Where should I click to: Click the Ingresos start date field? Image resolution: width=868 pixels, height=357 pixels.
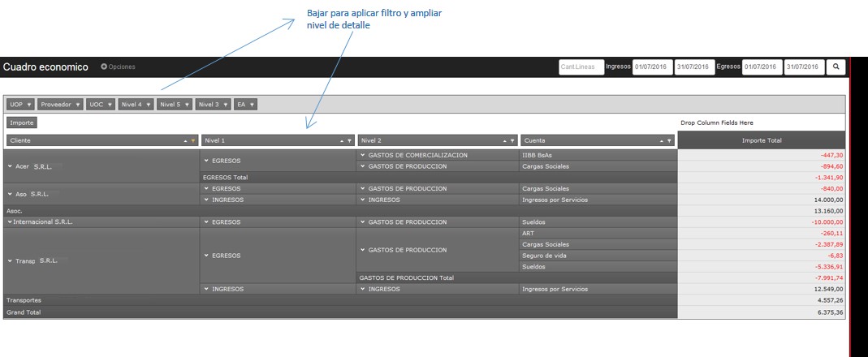coord(652,67)
